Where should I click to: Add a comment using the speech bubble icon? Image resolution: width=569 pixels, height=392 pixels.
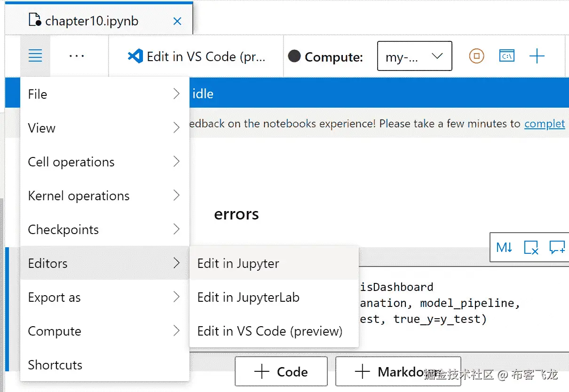tap(557, 247)
